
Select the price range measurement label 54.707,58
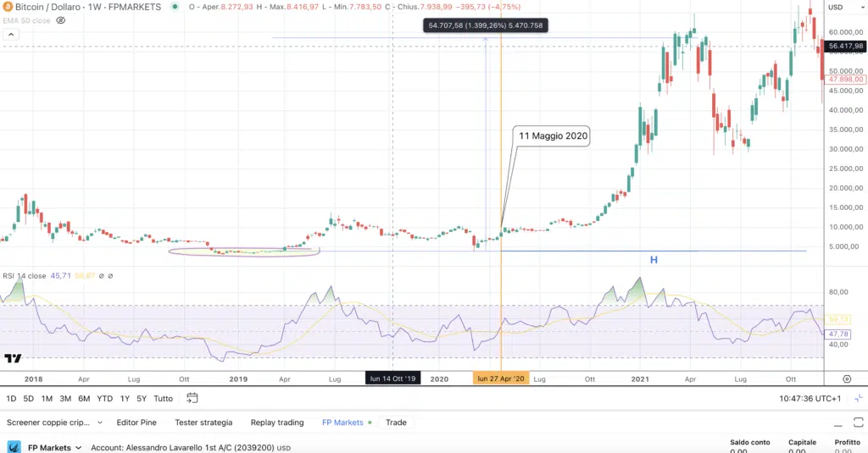click(486, 25)
